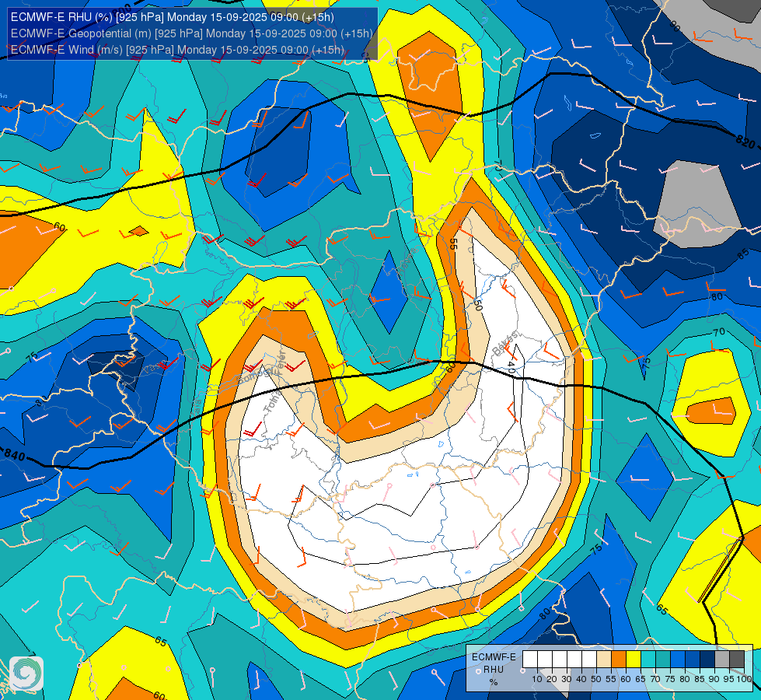Screen dimensions: 761x700
Task: Click the legend tick label 55
Action: 611,679
